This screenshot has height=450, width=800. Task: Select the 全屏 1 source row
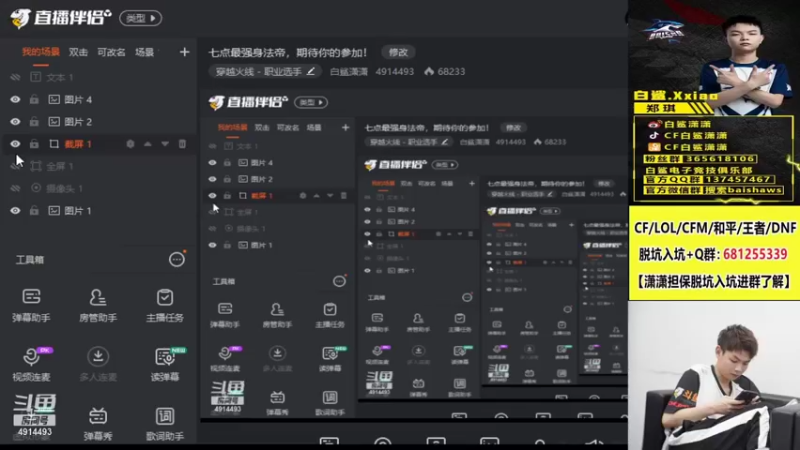[99, 166]
